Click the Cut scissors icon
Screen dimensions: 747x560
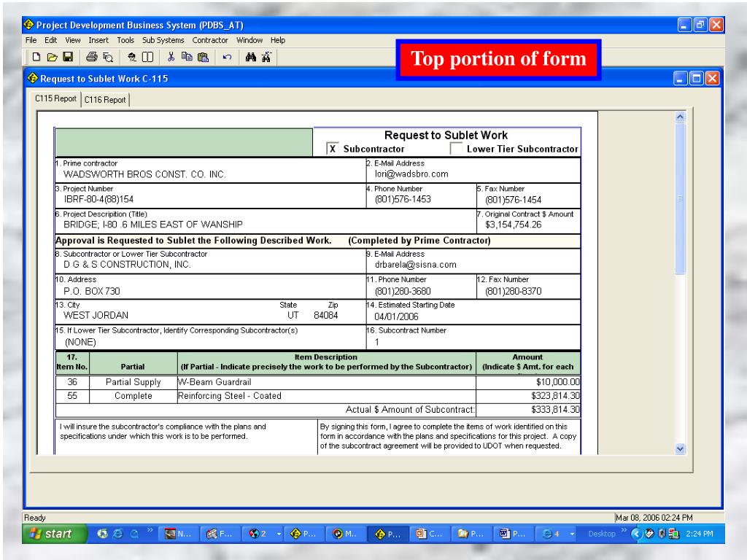[x=171, y=57]
